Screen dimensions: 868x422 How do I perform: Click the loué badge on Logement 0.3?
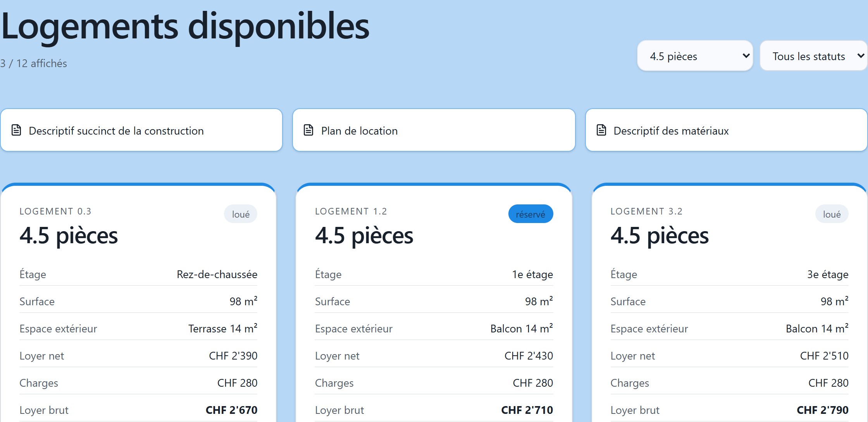coord(241,214)
